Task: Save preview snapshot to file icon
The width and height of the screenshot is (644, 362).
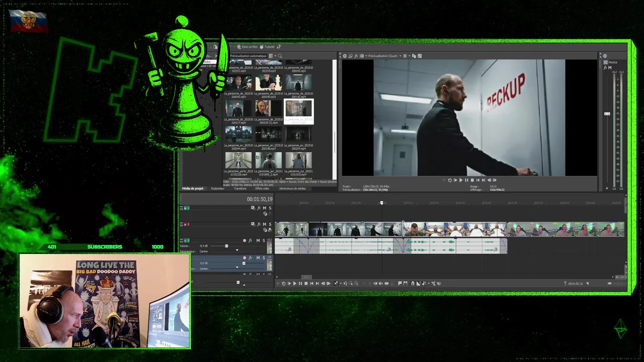Action: 420,56
